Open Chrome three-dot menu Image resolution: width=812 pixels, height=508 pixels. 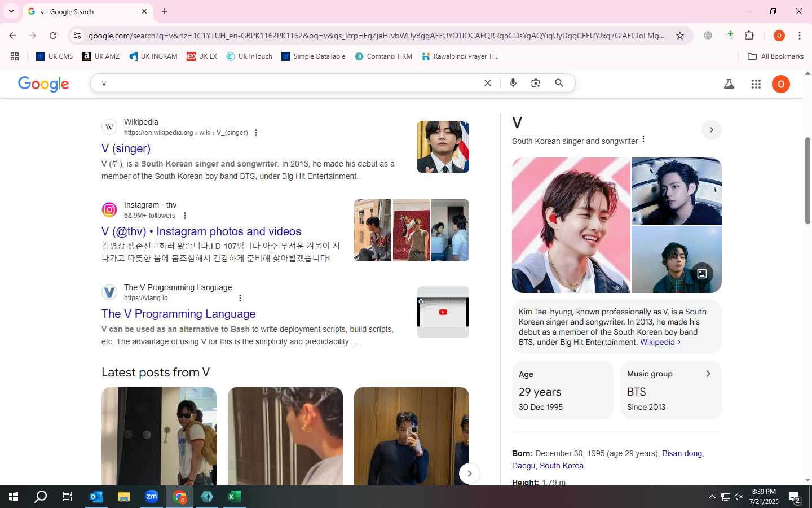coord(800,36)
